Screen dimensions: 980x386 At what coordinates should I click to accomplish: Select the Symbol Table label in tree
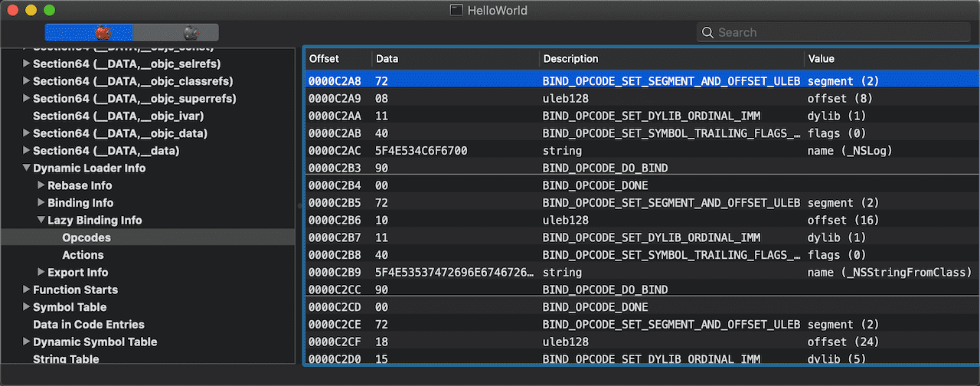click(x=70, y=307)
